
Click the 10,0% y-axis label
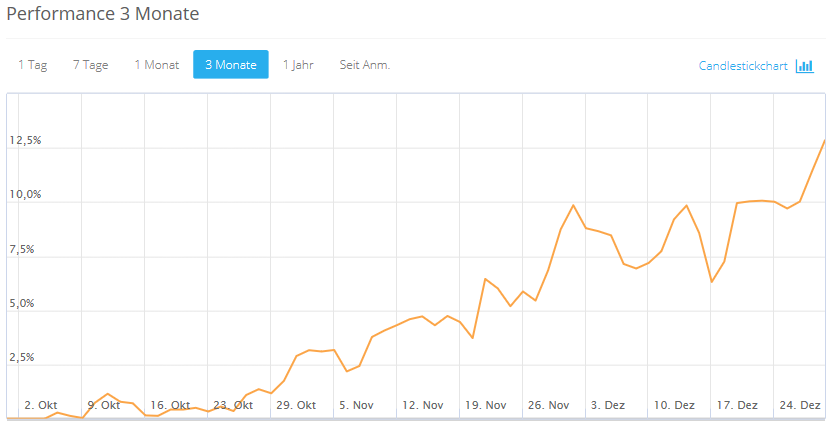25,194
